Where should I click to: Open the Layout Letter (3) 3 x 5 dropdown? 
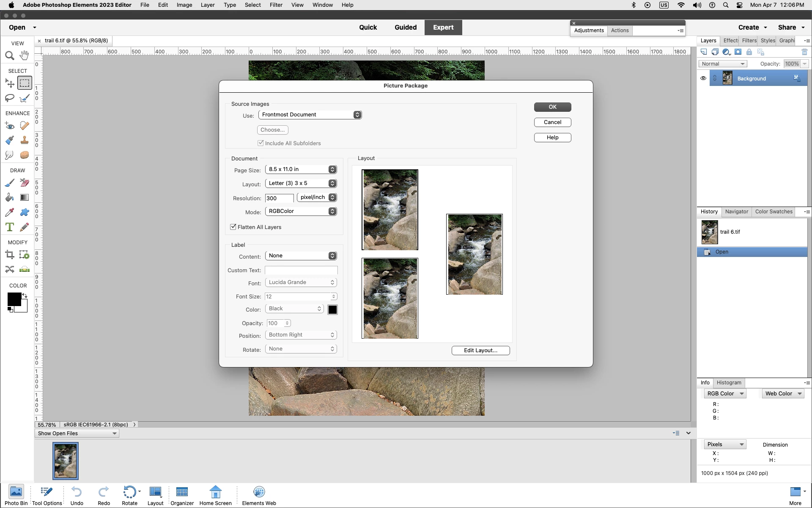(301, 183)
